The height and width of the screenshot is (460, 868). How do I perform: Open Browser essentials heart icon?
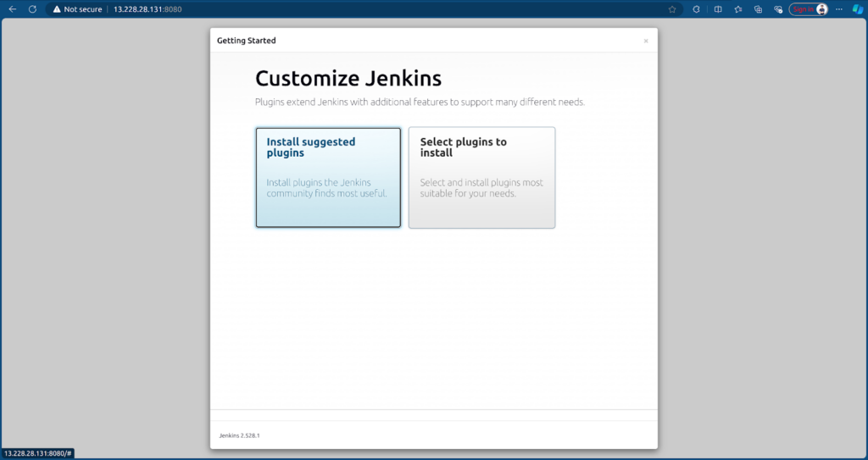tap(778, 9)
